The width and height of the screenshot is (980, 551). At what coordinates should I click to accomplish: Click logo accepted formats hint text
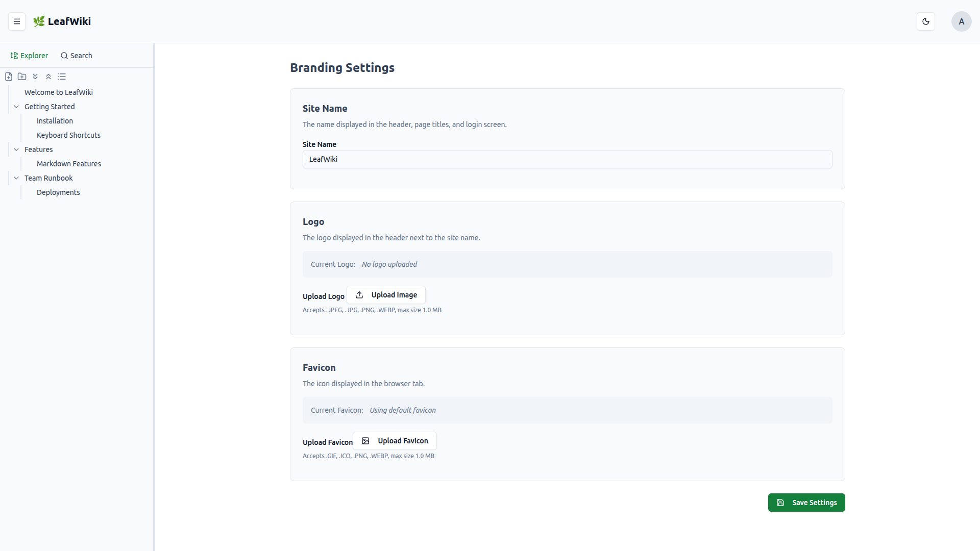tap(372, 310)
